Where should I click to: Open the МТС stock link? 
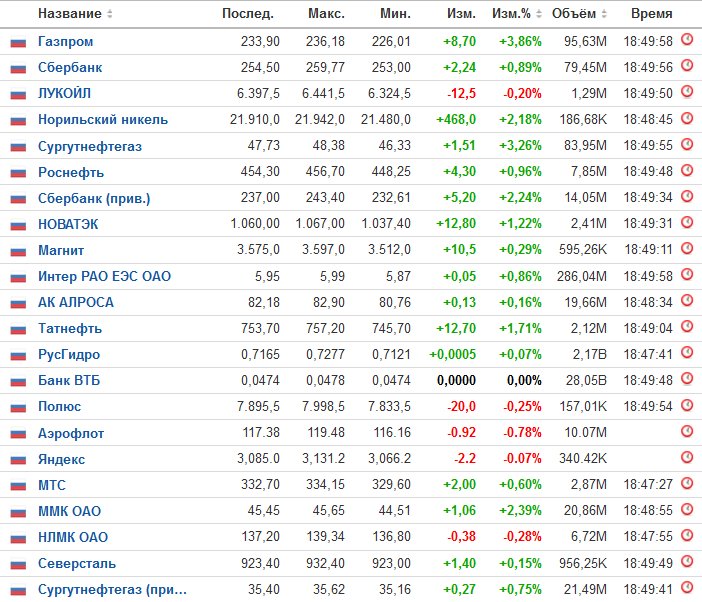tap(51, 485)
